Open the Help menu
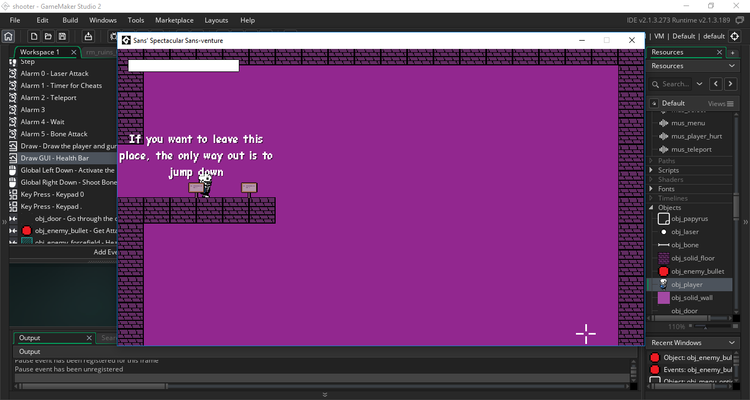This screenshot has width=750, height=400. 247,20
